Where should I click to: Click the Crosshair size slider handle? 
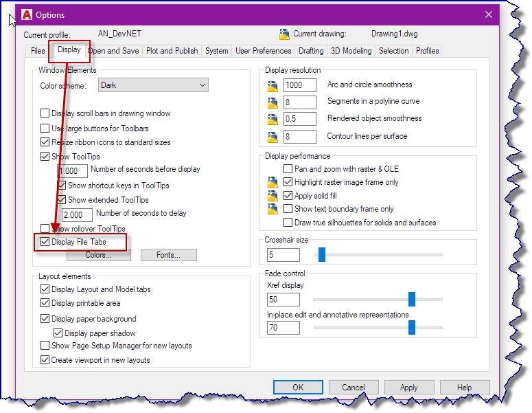322,254
